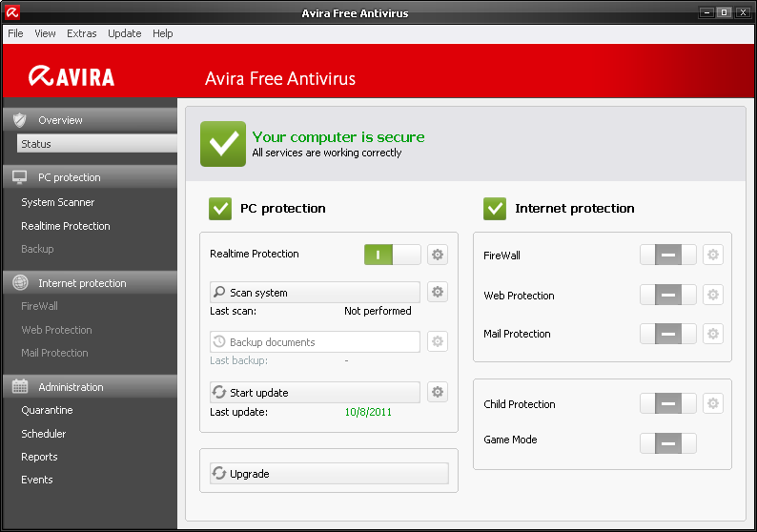This screenshot has height=532, width=757.
Task: Open Child Protection settings gear
Action: pyautogui.click(x=713, y=403)
